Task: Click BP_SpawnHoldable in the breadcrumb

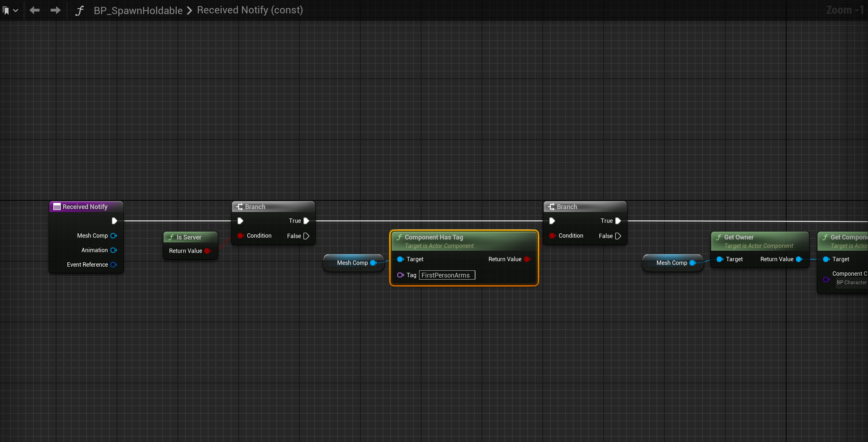Action: click(x=138, y=11)
